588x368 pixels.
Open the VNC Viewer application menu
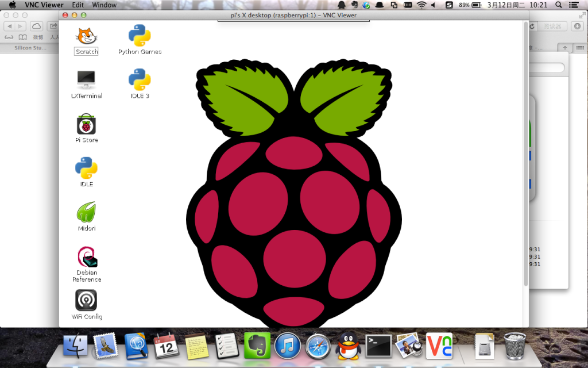pos(44,5)
